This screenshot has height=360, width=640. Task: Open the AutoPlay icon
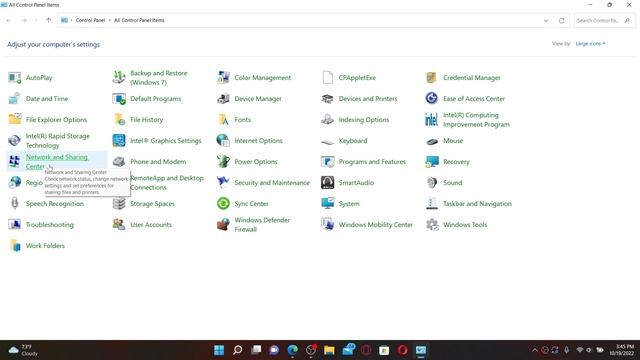point(15,78)
